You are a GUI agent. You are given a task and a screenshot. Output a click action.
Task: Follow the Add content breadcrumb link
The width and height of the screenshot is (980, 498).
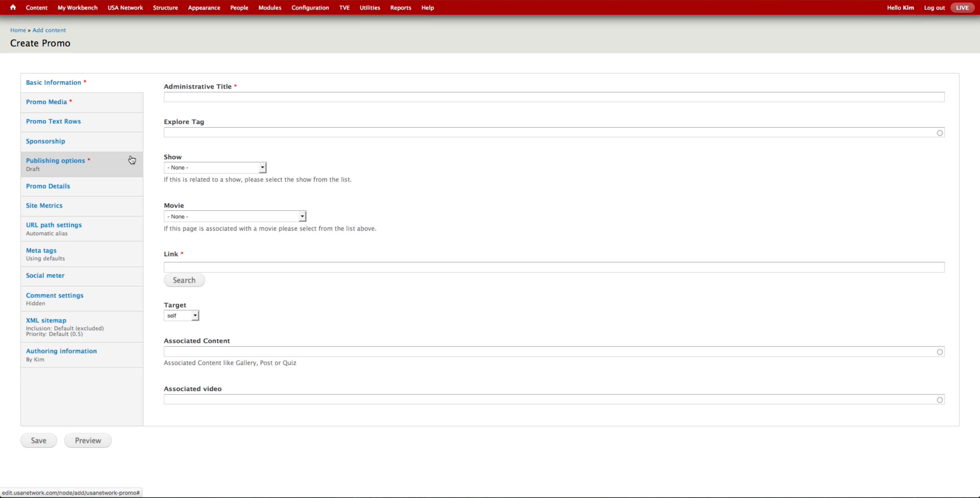coord(49,30)
